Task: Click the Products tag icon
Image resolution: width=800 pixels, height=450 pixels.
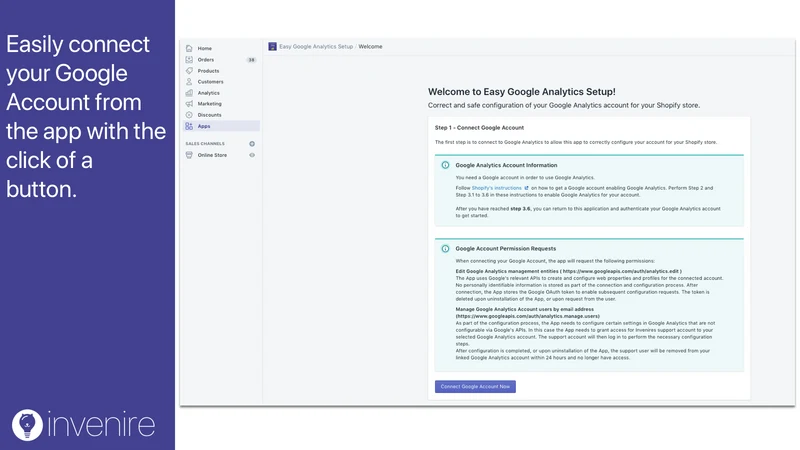Action: [x=189, y=71]
